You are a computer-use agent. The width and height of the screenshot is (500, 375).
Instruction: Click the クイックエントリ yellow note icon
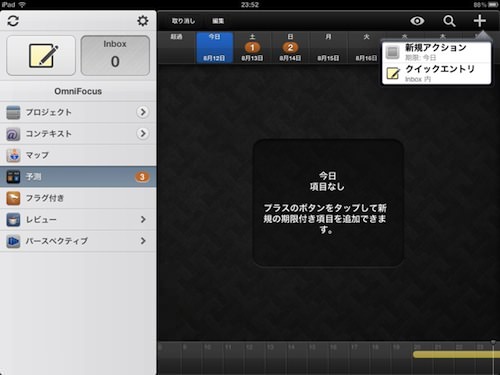pyautogui.click(x=393, y=74)
